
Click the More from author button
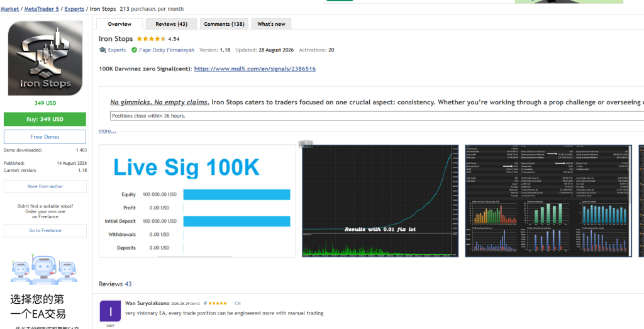[45, 186]
